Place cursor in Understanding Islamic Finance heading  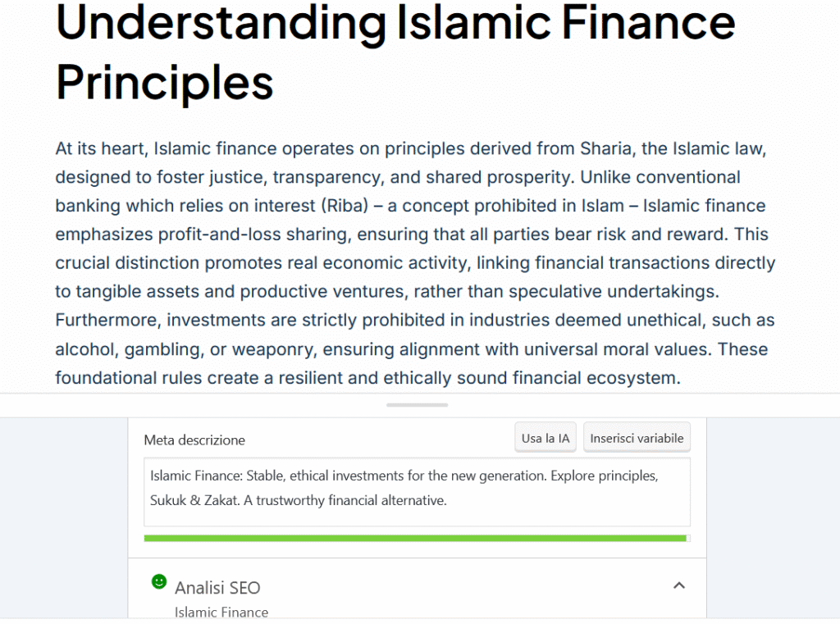point(395,22)
